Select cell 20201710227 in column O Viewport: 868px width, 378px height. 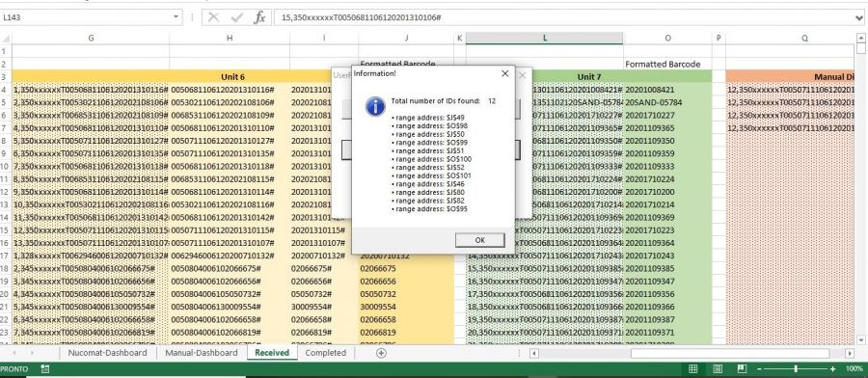coord(667,115)
